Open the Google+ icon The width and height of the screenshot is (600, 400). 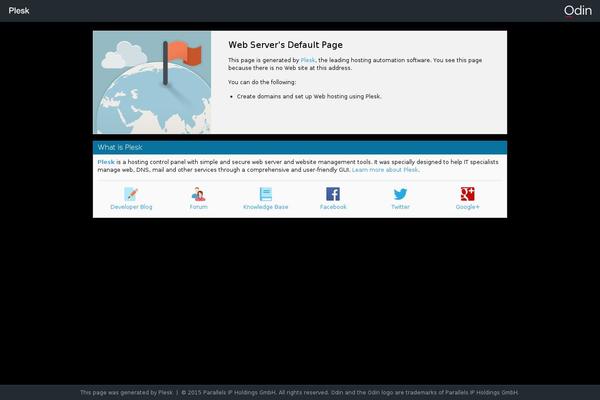click(467, 194)
